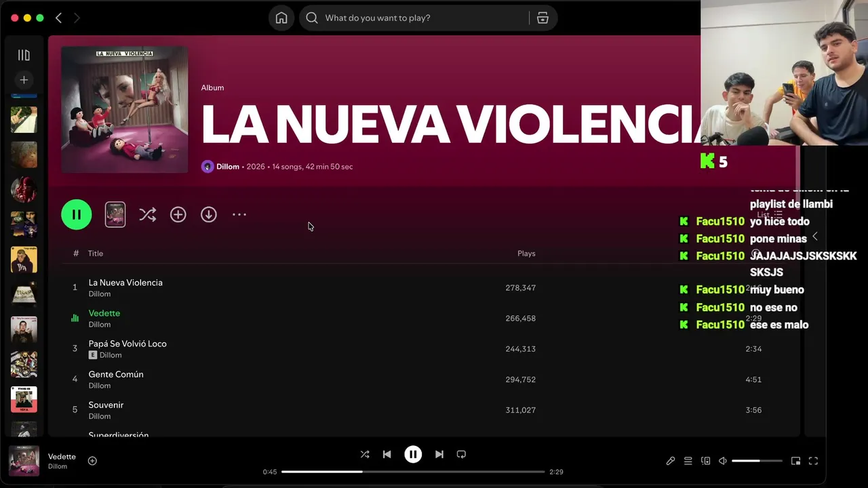868x488 pixels.
Task: Click the explicit badge on Papá Se Volvió Loco
Action: coord(93,355)
